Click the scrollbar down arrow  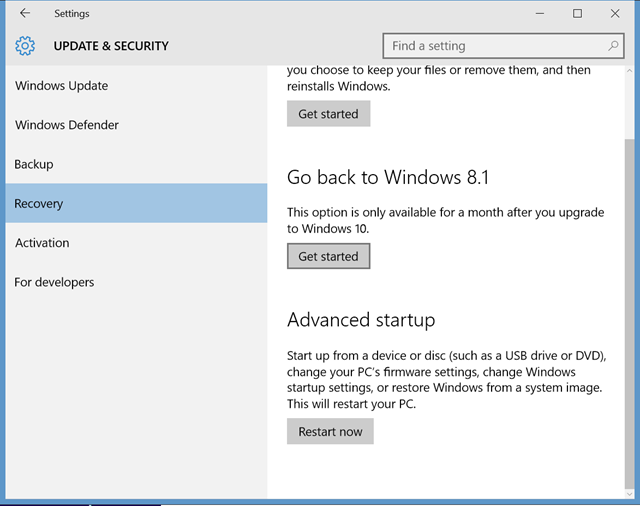(x=629, y=494)
